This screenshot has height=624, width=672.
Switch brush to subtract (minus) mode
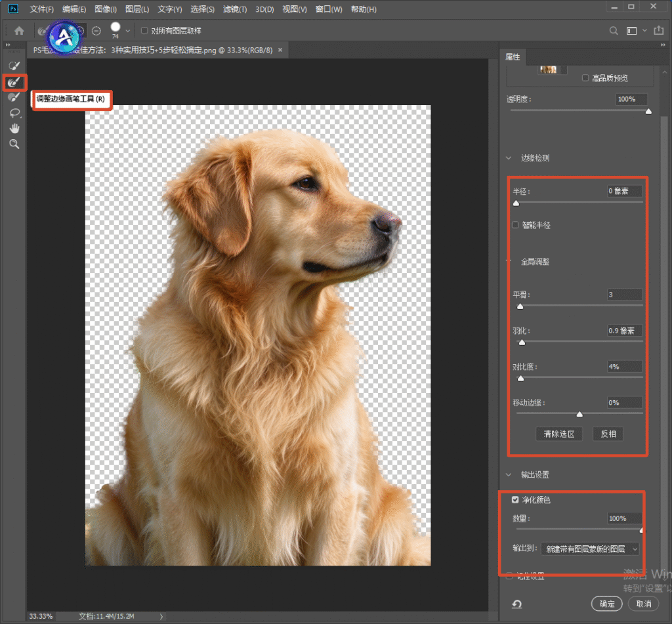click(96, 31)
